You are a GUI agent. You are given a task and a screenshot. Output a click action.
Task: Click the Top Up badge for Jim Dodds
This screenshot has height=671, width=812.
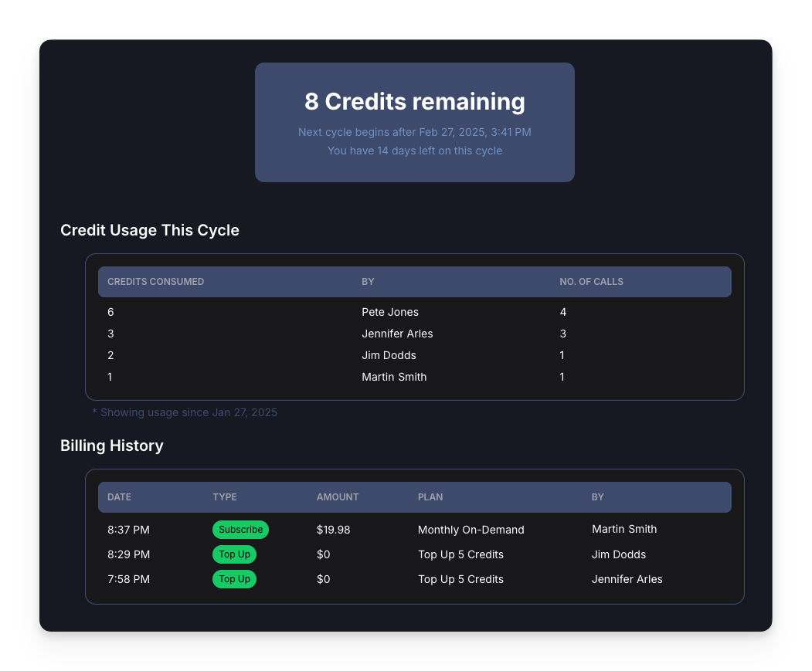[x=234, y=554]
